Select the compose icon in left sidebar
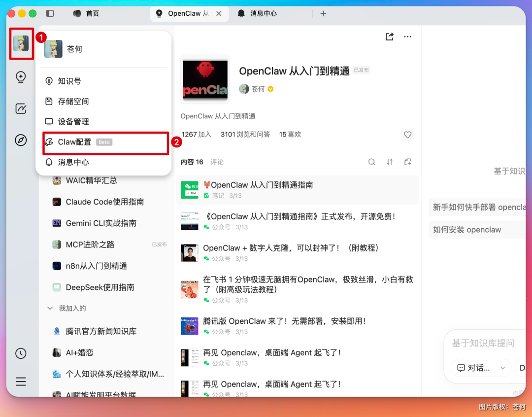The image size is (532, 417). (21, 108)
